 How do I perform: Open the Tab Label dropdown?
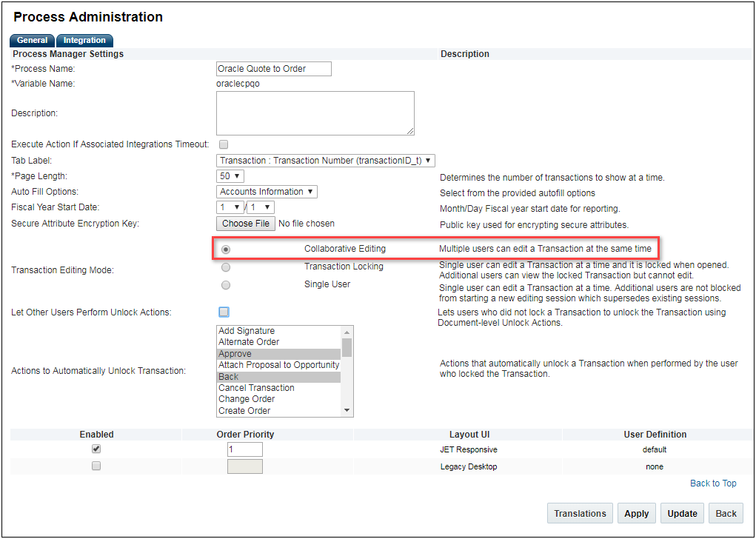point(326,161)
